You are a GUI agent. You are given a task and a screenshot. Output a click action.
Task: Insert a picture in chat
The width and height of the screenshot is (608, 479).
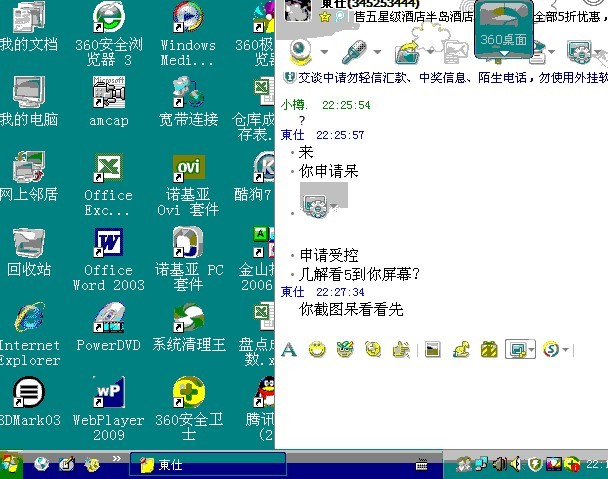(x=432, y=350)
